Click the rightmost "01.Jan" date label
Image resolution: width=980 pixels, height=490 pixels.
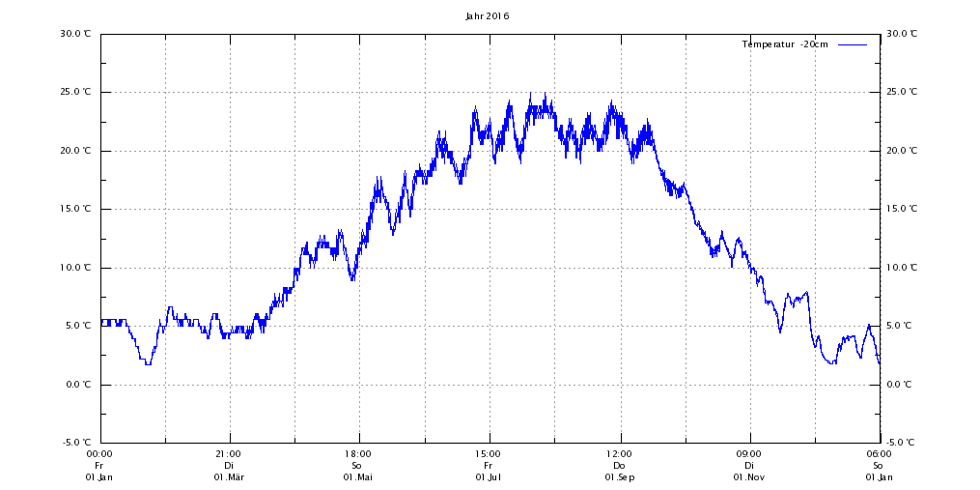coord(879,477)
